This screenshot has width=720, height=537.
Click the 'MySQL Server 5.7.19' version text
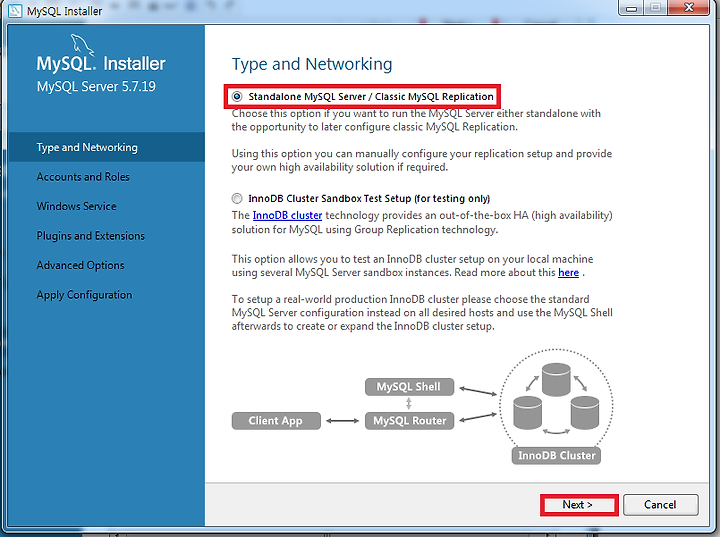pyautogui.click(x=96, y=86)
